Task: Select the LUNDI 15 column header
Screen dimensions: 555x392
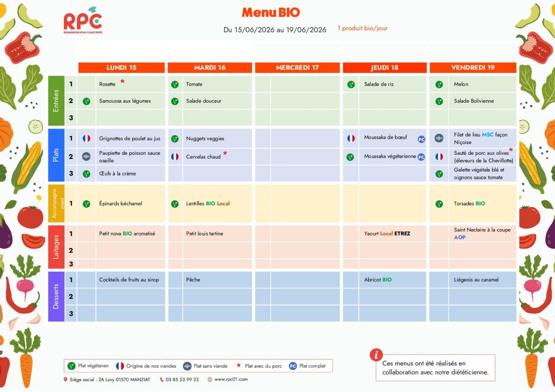Action: [x=121, y=68]
